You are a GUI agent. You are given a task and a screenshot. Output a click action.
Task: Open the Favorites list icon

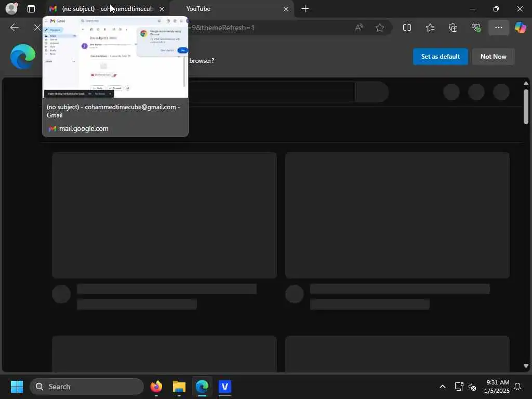coord(430,28)
